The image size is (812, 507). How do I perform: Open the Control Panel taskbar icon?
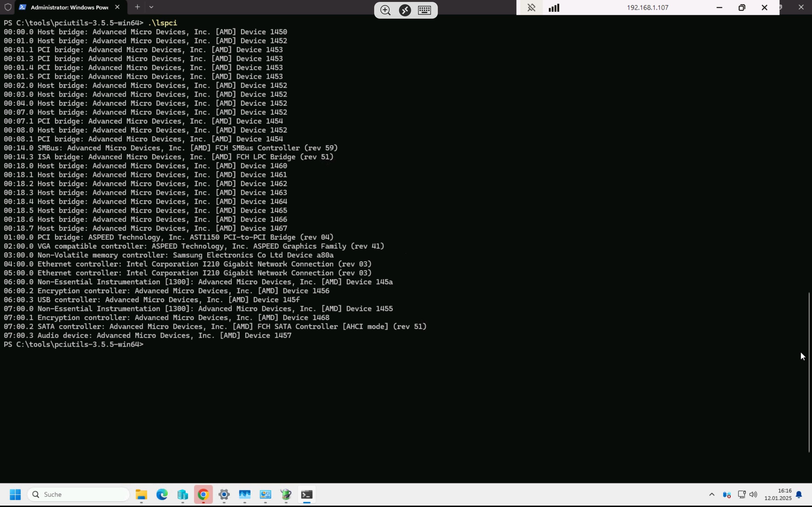point(266,494)
